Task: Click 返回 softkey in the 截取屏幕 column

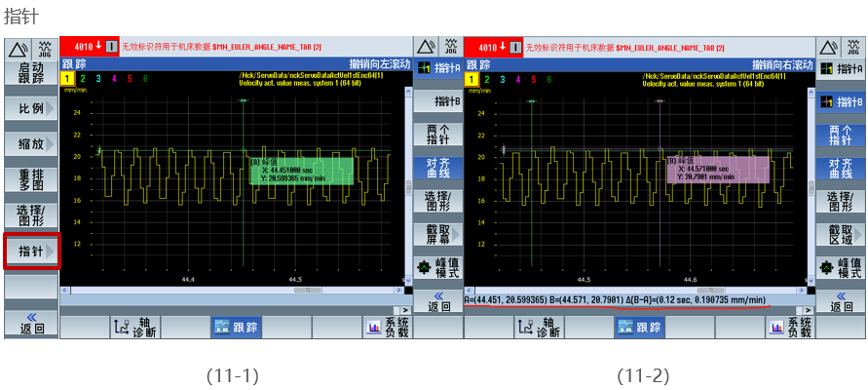Action: pyautogui.click(x=438, y=302)
